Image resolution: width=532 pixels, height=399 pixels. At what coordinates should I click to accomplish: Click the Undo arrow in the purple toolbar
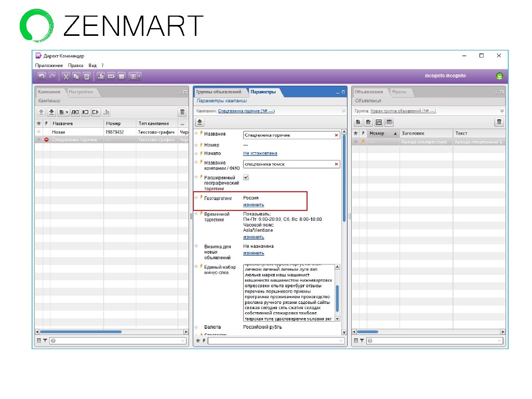[42, 76]
